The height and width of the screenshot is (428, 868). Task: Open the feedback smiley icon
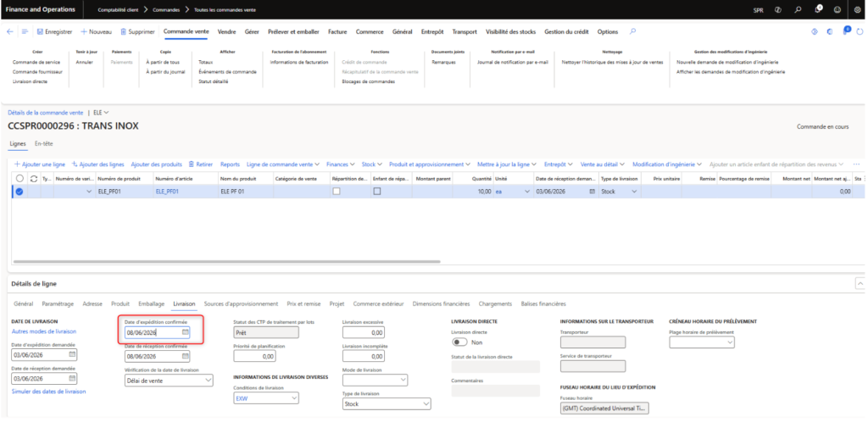(837, 9)
